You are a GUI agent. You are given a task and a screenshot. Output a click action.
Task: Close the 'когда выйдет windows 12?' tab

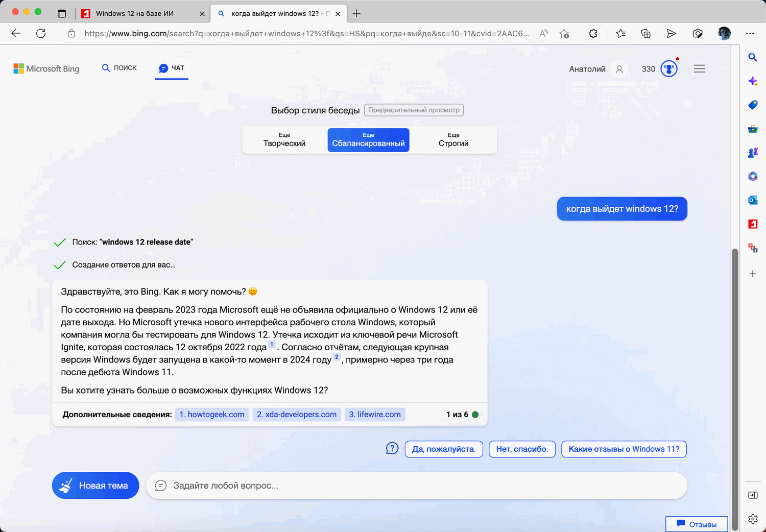tap(338, 14)
